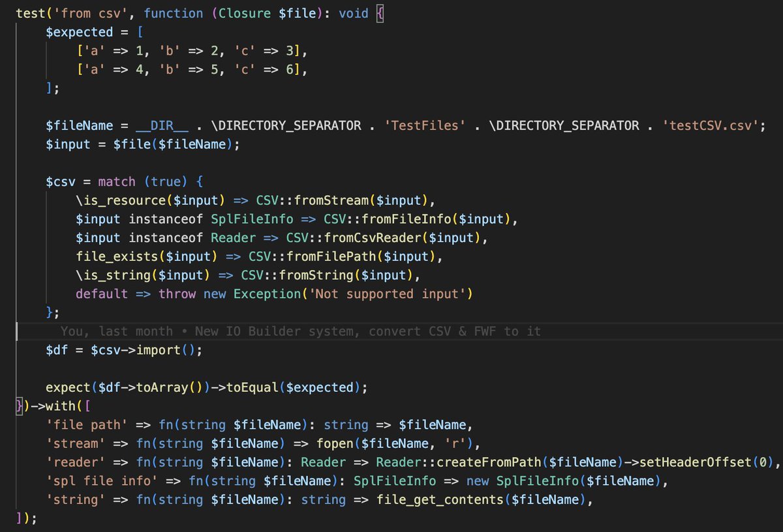This screenshot has width=783, height=532.
Task: Click the $df variable being assigned
Action: 57,350
